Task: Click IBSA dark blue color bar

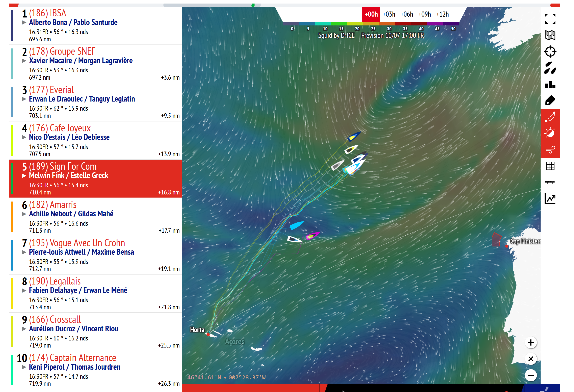Action: point(12,25)
